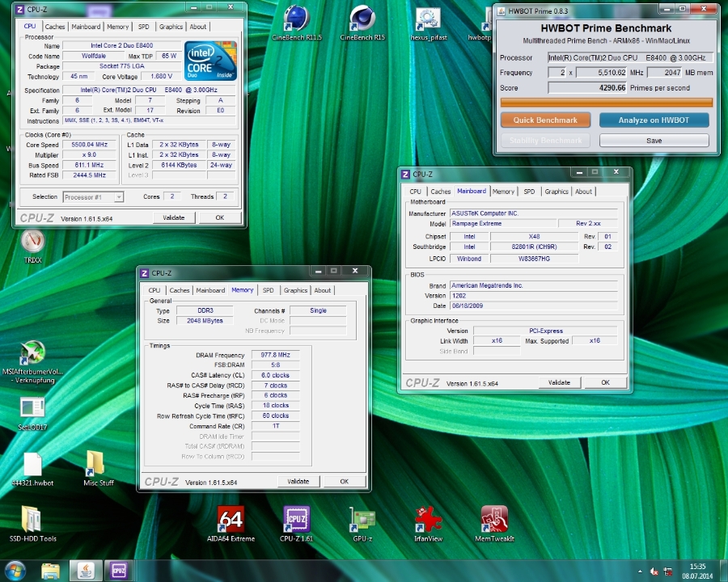Click DRAM Frequency value 977.8 MHz
728x582 pixels.
coord(275,355)
